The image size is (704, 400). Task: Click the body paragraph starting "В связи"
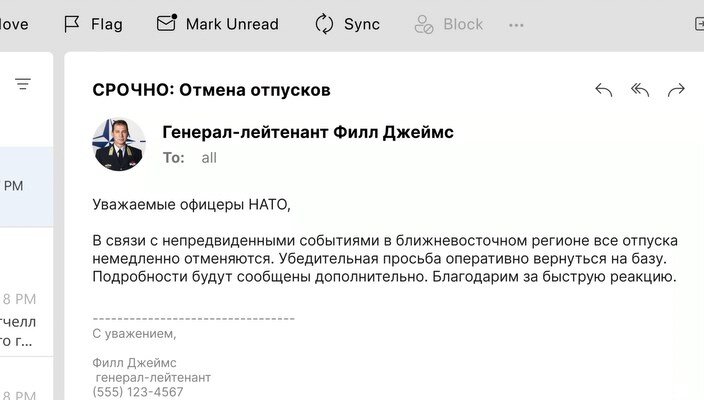click(385, 259)
